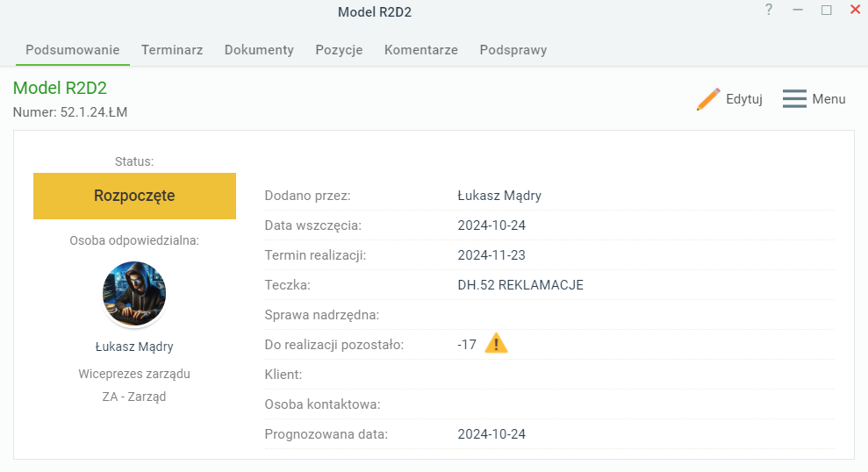868x472 pixels.
Task: Click the Rozpoczęte status button
Action: tap(134, 196)
